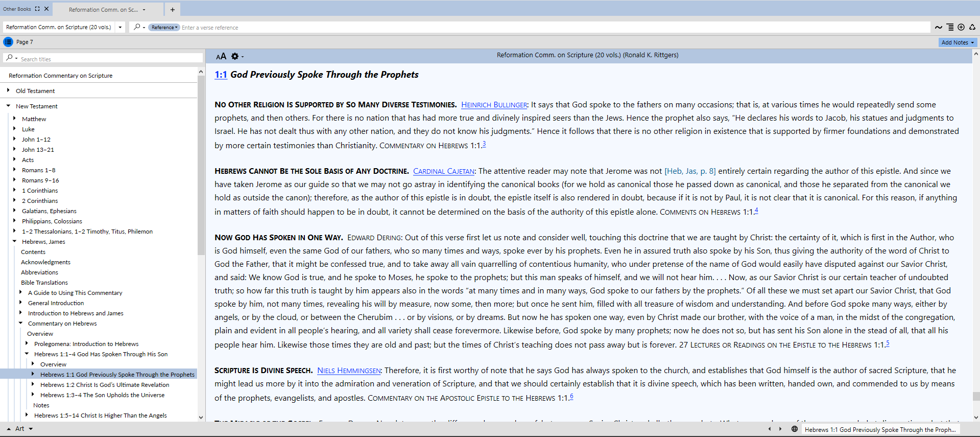
Task: Select Reformation Commentary on Scripture root title
Action: [60, 76]
